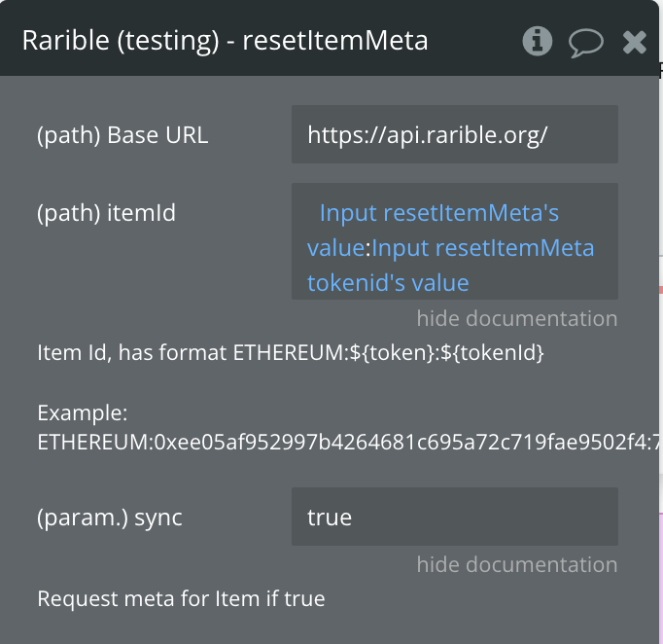
Task: Click the empty dark header area beside the title
Action: [473, 41]
